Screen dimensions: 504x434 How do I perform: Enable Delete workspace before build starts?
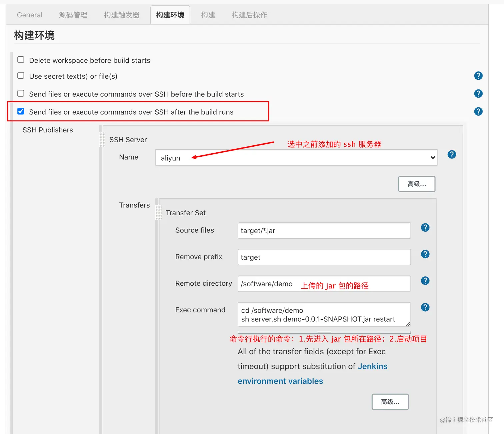click(x=21, y=60)
